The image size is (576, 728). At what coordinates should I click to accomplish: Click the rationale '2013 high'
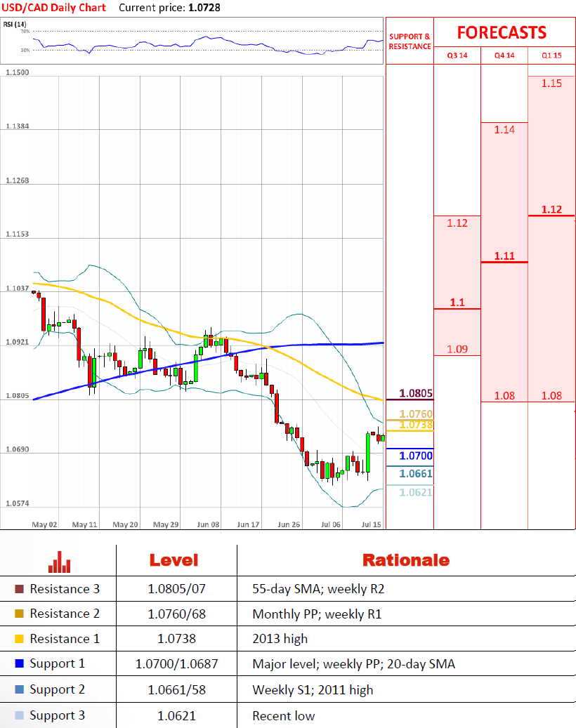pos(280,640)
